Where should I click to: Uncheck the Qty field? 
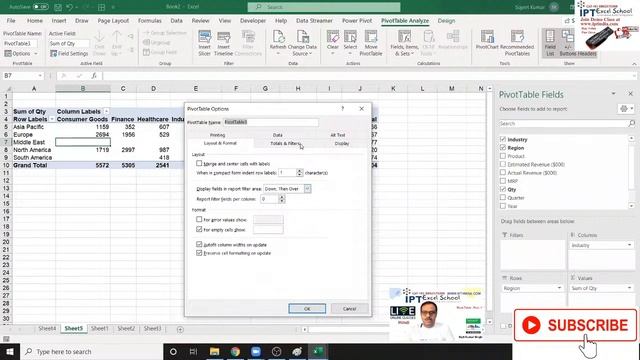tap(503, 189)
